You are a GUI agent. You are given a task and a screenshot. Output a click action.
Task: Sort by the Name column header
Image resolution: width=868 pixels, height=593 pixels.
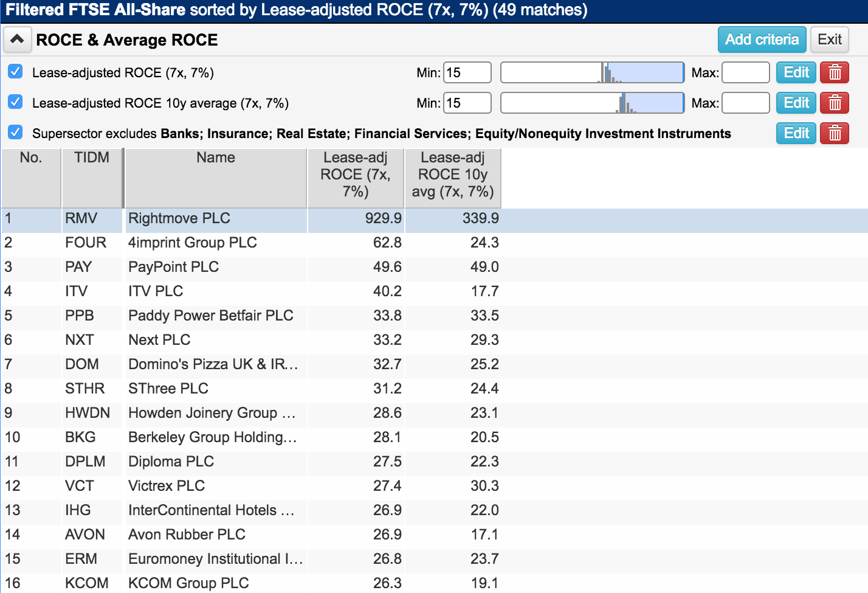[x=216, y=178]
